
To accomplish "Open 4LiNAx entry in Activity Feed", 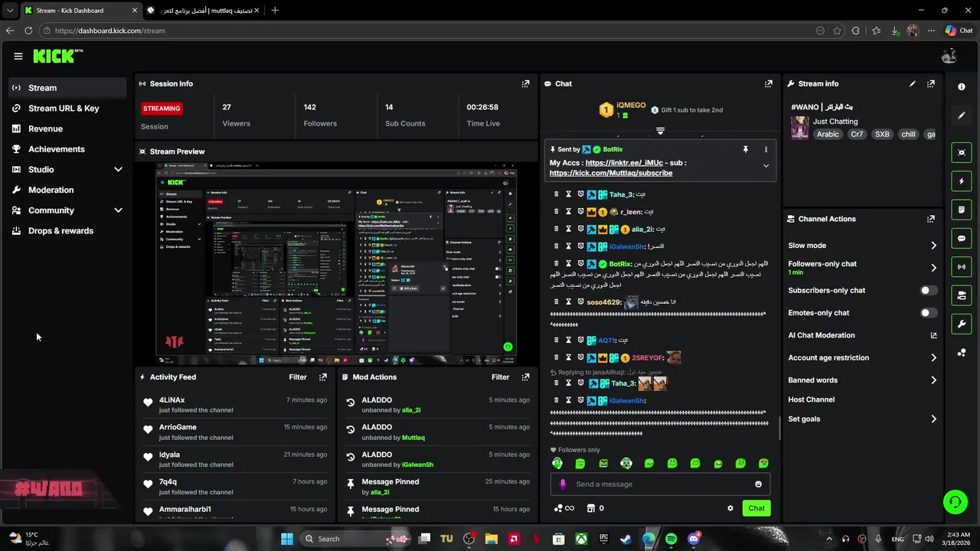I will (236, 404).
